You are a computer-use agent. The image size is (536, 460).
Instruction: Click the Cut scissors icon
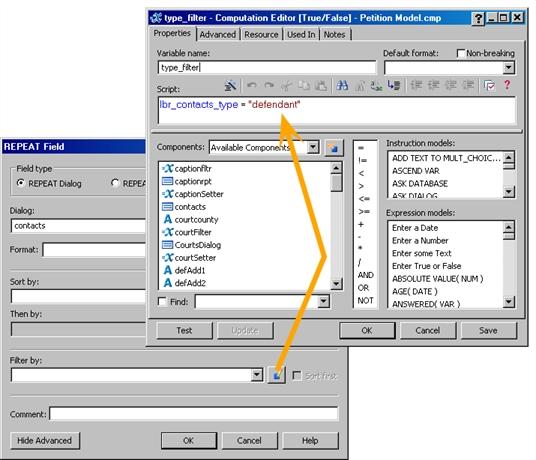tap(286, 85)
